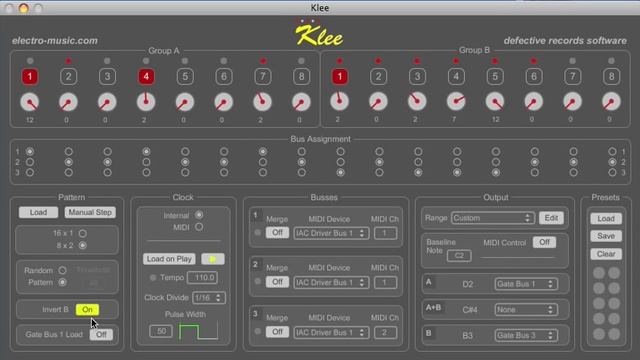640x360 pixels.
Task: Select bus 3 for Group B step 1
Action: point(340,173)
